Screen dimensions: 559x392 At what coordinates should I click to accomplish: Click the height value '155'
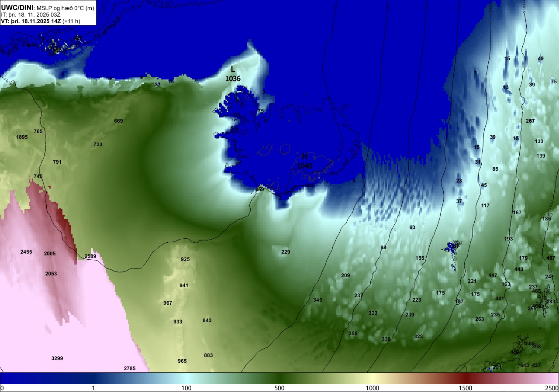tap(420, 258)
